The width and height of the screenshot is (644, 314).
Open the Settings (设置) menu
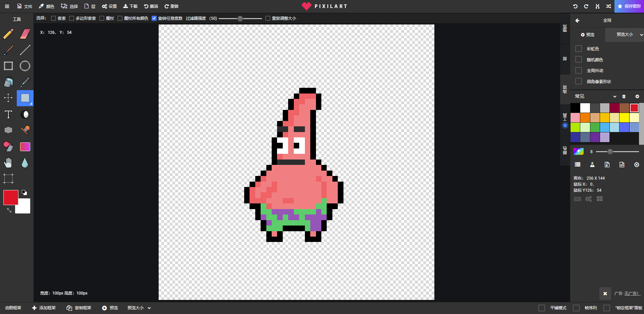(x=109, y=6)
